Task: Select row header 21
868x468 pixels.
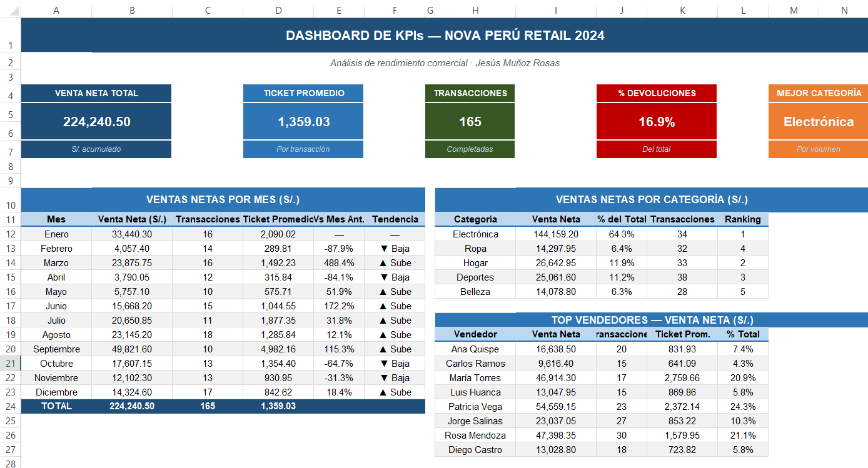Action: pos(11,364)
